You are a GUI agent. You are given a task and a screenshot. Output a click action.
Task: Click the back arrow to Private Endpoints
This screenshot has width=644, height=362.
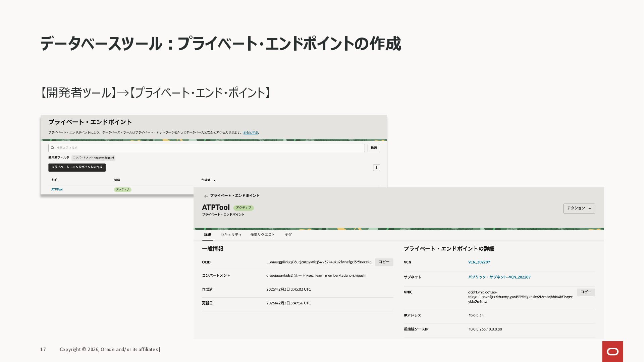tap(206, 196)
